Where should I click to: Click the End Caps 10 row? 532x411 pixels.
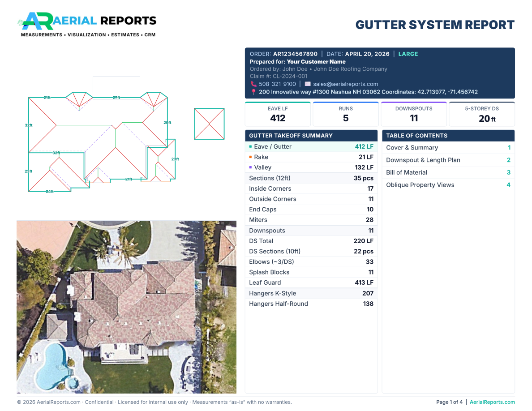click(x=311, y=210)
